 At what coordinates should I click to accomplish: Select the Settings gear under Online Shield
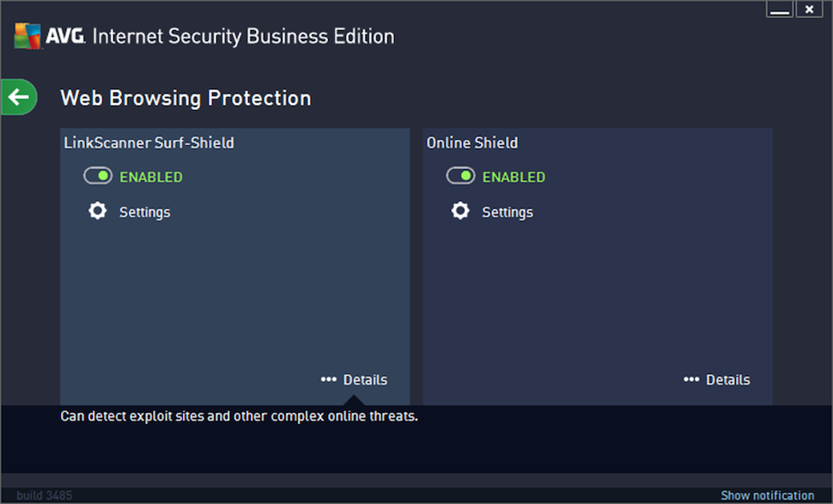460,211
